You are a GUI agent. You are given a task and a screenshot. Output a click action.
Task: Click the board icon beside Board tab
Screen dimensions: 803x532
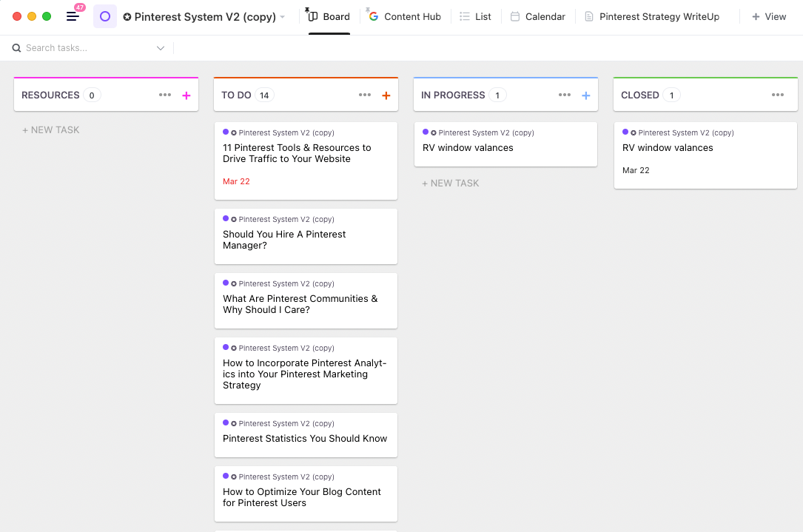[x=313, y=17]
